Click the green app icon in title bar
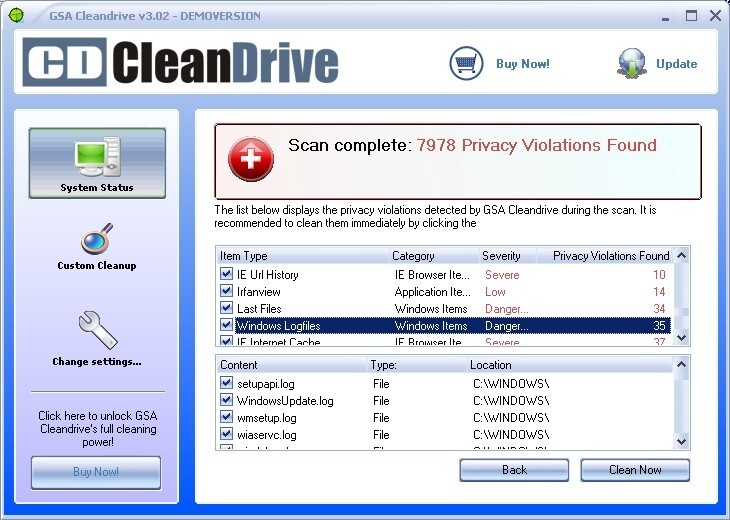 click(x=16, y=15)
